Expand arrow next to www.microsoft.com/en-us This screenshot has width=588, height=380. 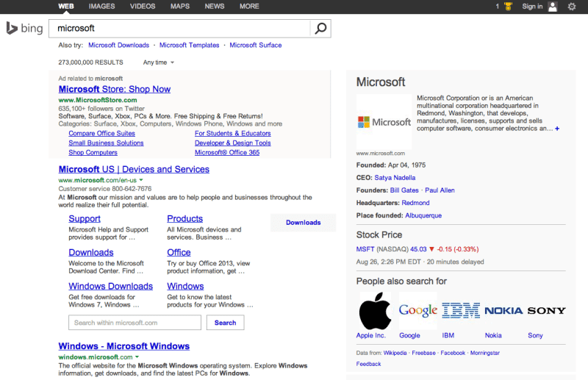pos(141,180)
